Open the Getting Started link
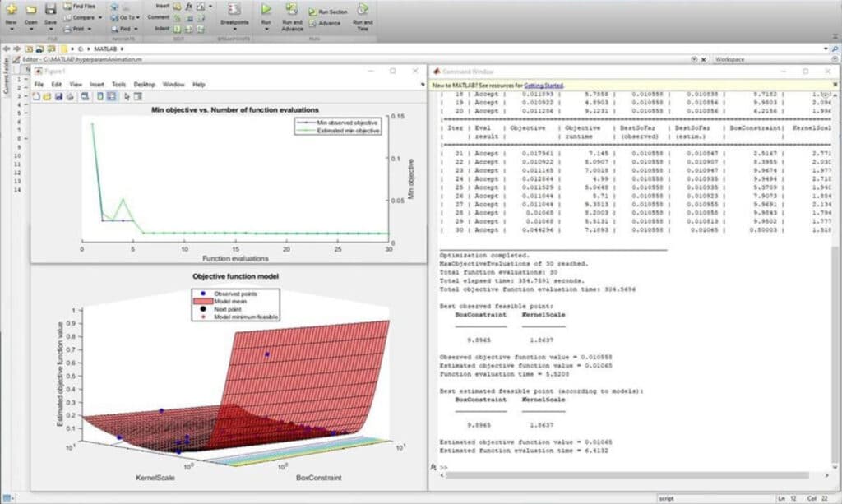The height and width of the screenshot is (504, 842). 544,86
